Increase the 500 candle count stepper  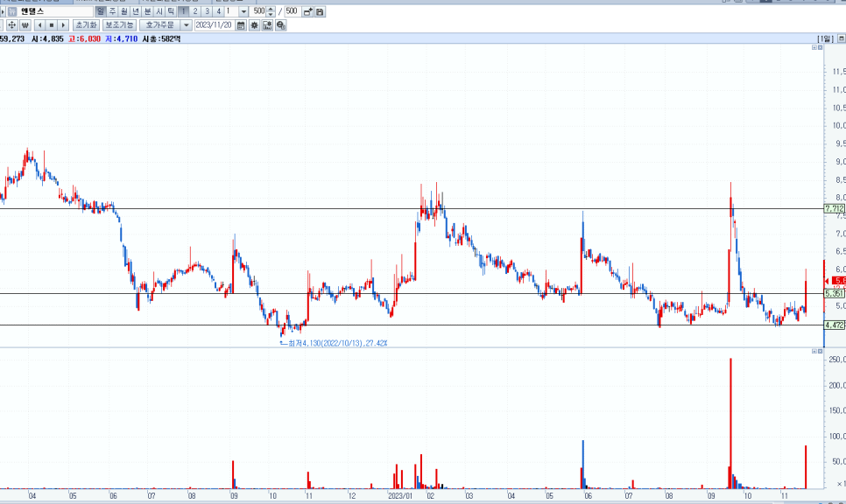click(271, 9)
